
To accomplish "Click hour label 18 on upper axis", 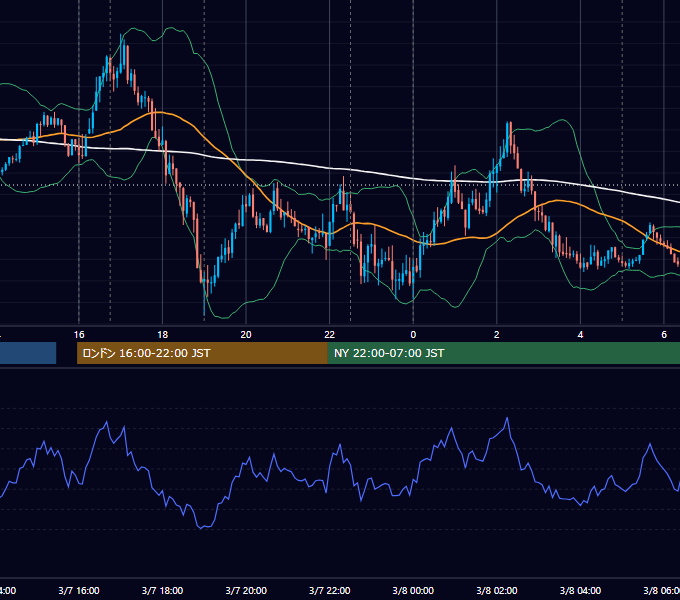I will 163,335.
